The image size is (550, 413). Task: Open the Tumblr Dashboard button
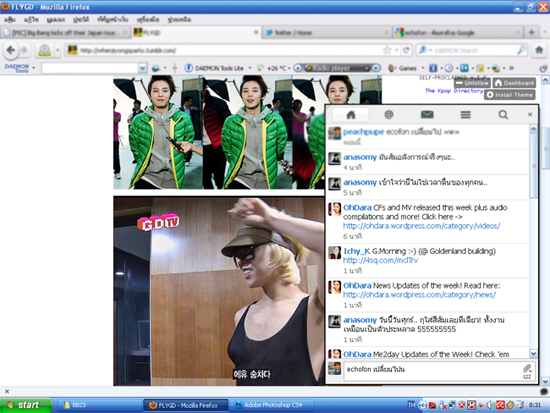pos(514,83)
